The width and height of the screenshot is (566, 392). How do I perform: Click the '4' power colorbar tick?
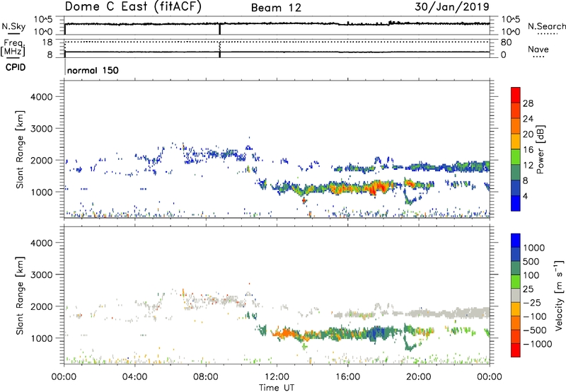(525, 196)
